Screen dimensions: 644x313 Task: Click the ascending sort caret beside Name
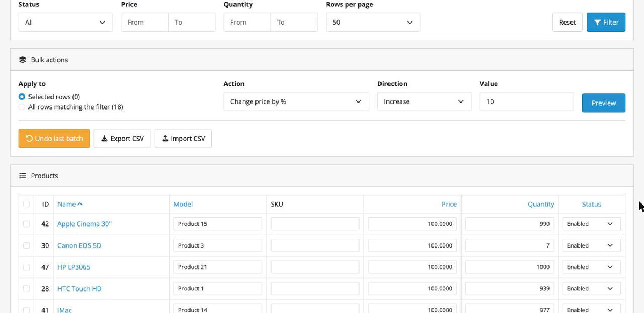80,204
